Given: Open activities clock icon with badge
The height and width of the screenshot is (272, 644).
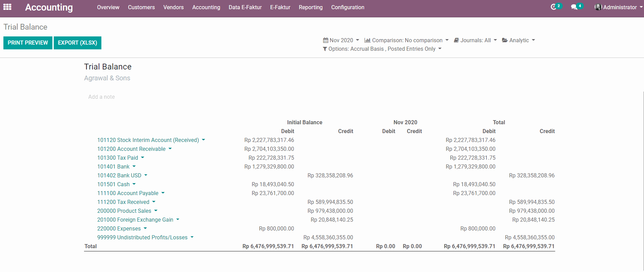Looking at the screenshot, I should point(554,7).
